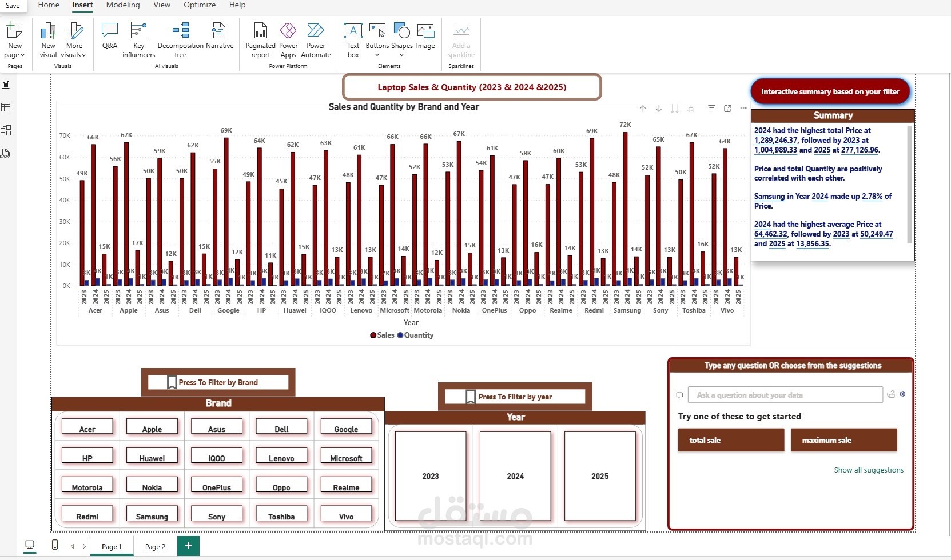Click Summary panel vertical scrollbar
Image resolution: width=951 pixels, height=560 pixels.
pos(909,184)
